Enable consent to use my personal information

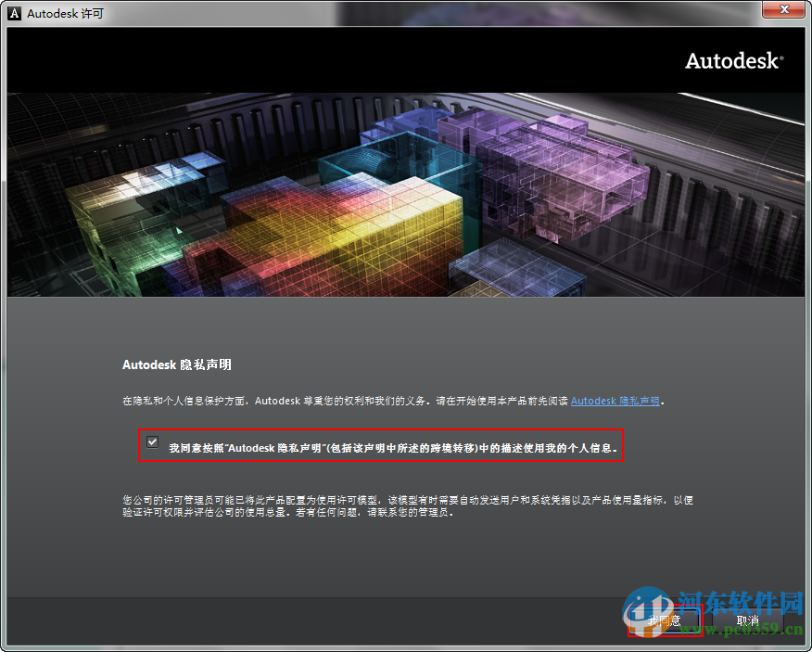[x=152, y=442]
